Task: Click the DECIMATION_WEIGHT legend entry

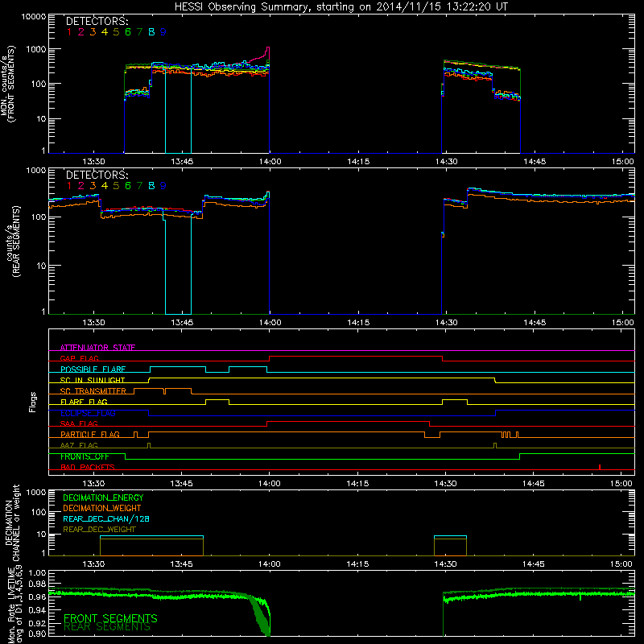Action: (x=102, y=508)
